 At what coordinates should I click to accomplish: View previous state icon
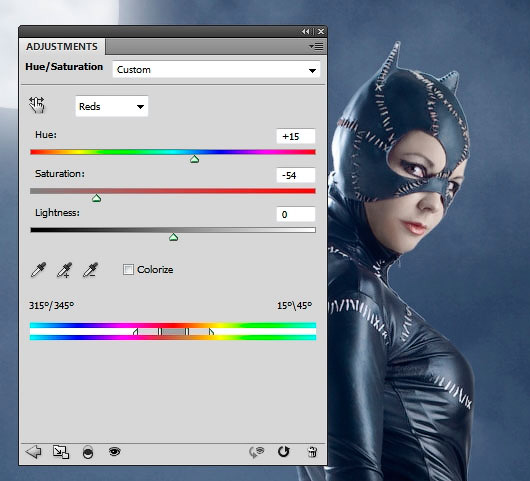(x=257, y=452)
